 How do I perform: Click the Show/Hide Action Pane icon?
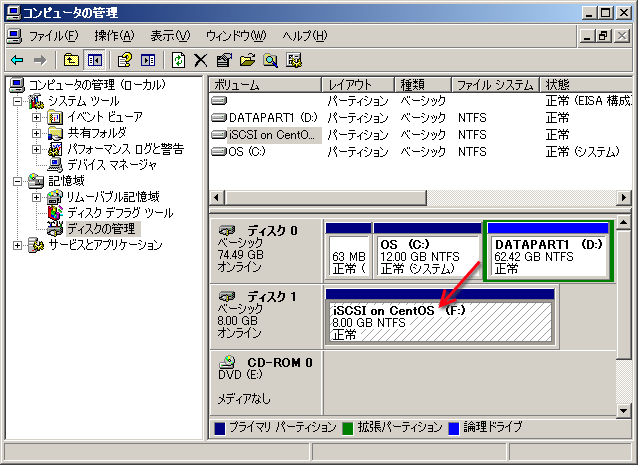click(x=148, y=61)
